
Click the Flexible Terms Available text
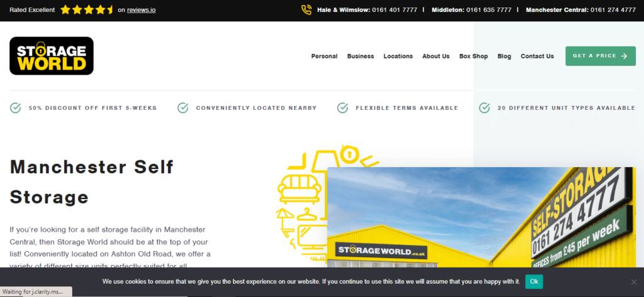(407, 108)
